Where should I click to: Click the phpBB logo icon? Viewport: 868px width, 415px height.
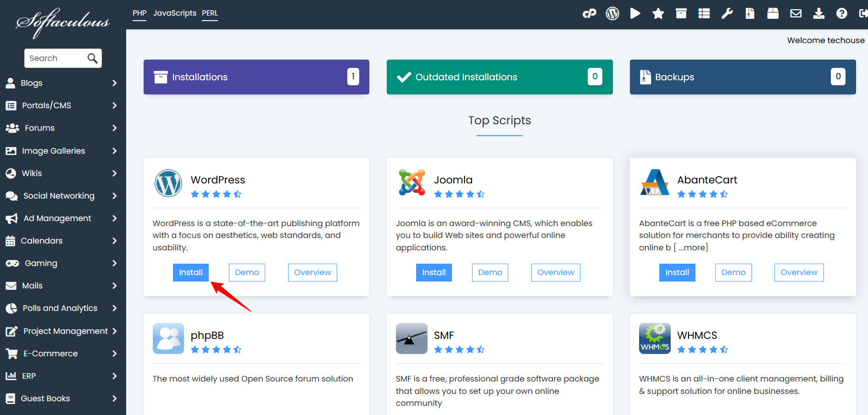coord(168,338)
